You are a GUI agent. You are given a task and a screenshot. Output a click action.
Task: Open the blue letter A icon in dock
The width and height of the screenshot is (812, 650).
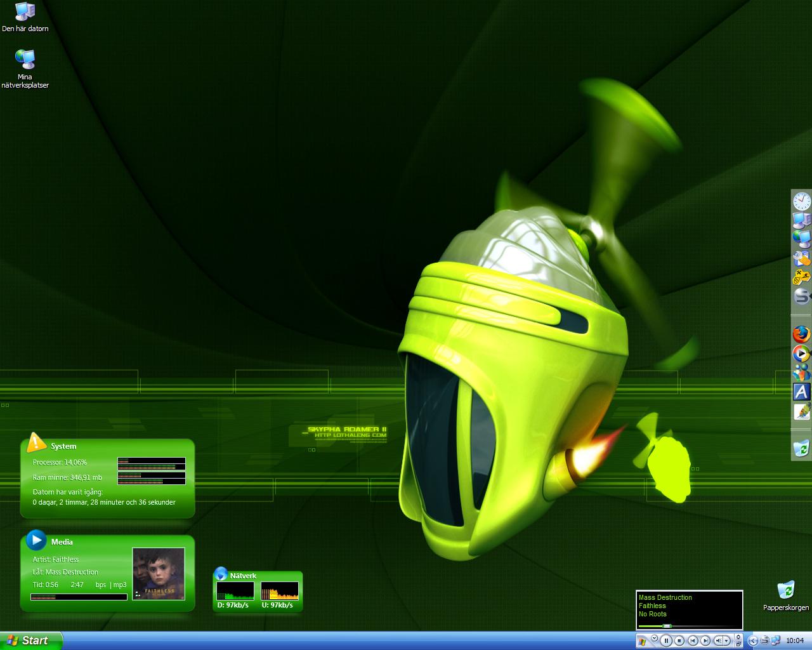coord(802,392)
